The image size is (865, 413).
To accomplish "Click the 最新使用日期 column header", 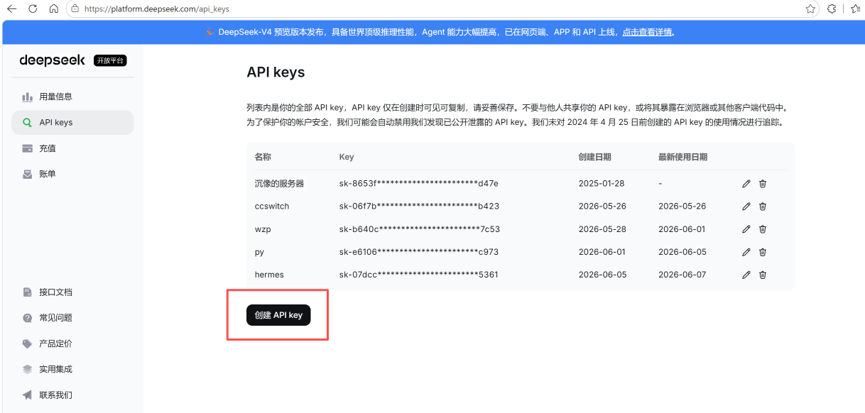I will [x=683, y=157].
